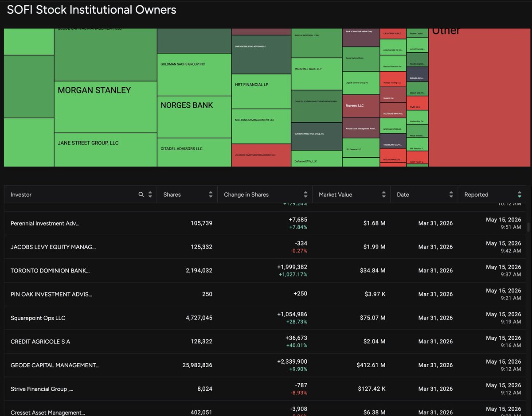Click the +36,673 share change

[296, 338]
